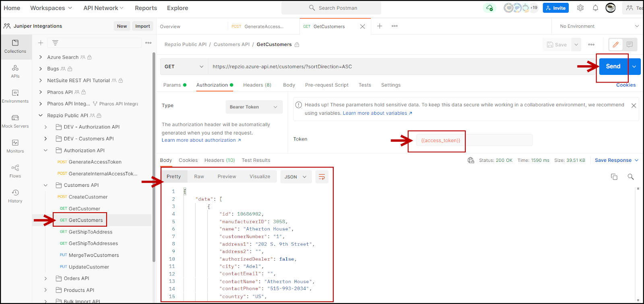Click the Send button
This screenshot has height=304, width=644.
(x=613, y=66)
